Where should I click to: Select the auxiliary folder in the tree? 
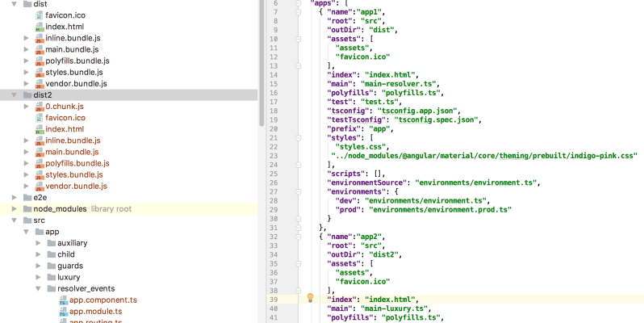point(72,243)
